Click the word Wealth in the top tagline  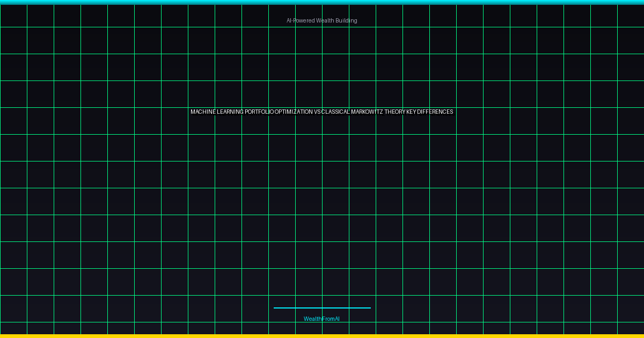tap(325, 20)
